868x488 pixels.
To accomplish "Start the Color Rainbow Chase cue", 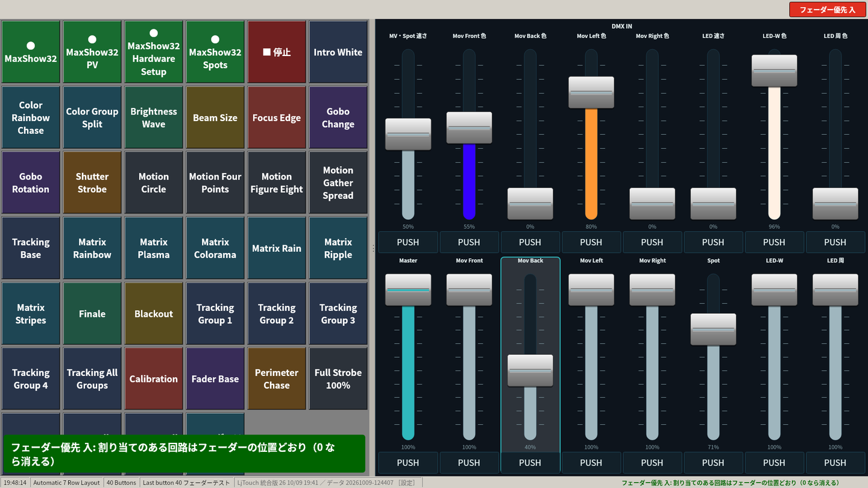I will click(31, 117).
